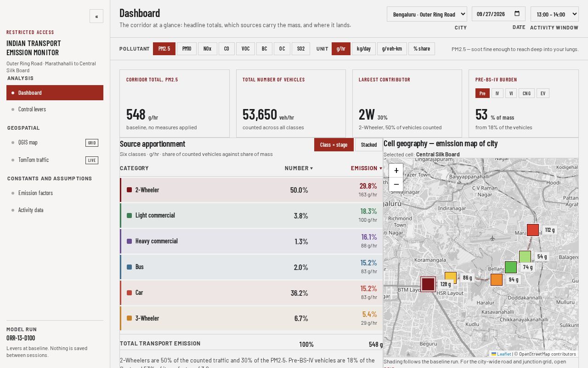The image size is (588, 368).
Task: Switch pollutant to SO2
Action: point(301,49)
